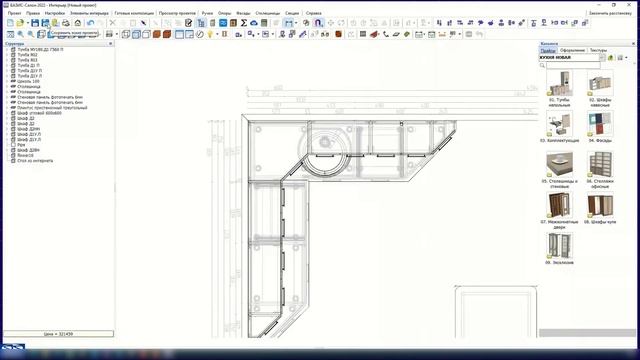This screenshot has height=360, width=640.
Task: Save the project with the floppy icon
Action: [35, 23]
